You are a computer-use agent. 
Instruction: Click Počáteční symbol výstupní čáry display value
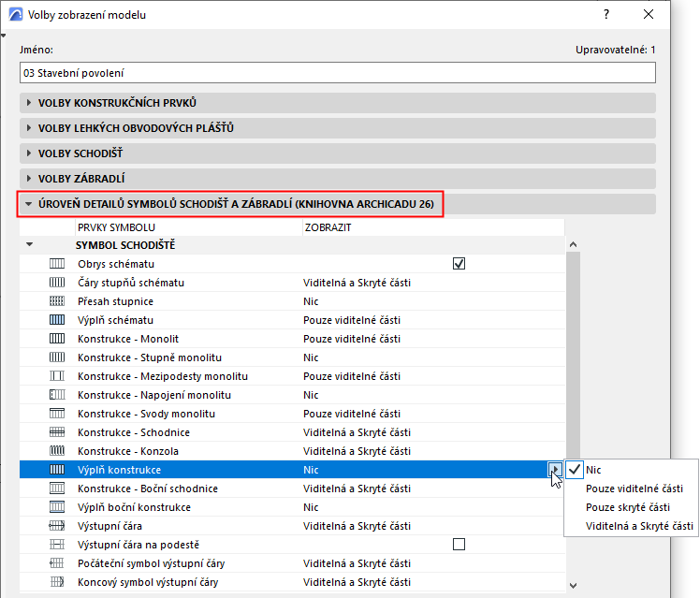[357, 563]
